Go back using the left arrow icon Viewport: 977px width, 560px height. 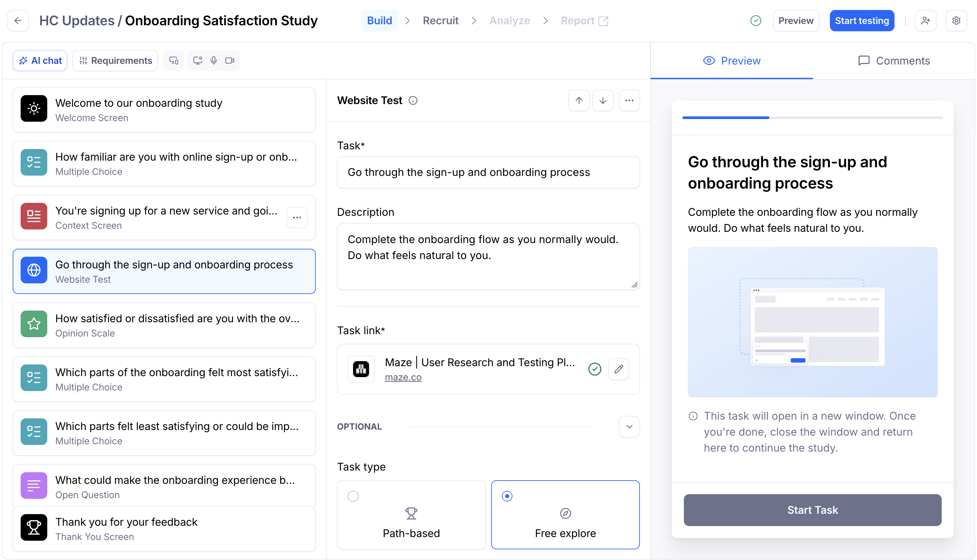(x=18, y=21)
